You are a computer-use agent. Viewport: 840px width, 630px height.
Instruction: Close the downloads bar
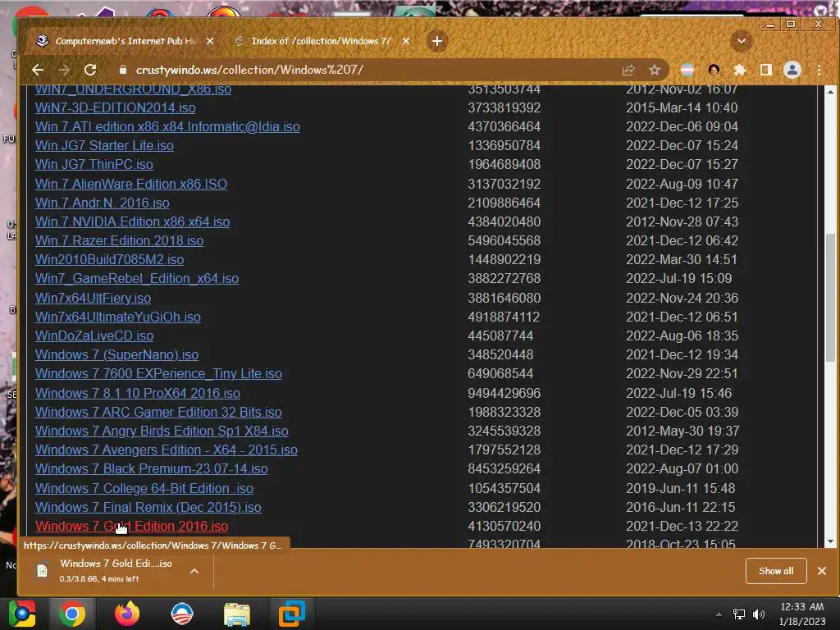[x=822, y=571]
